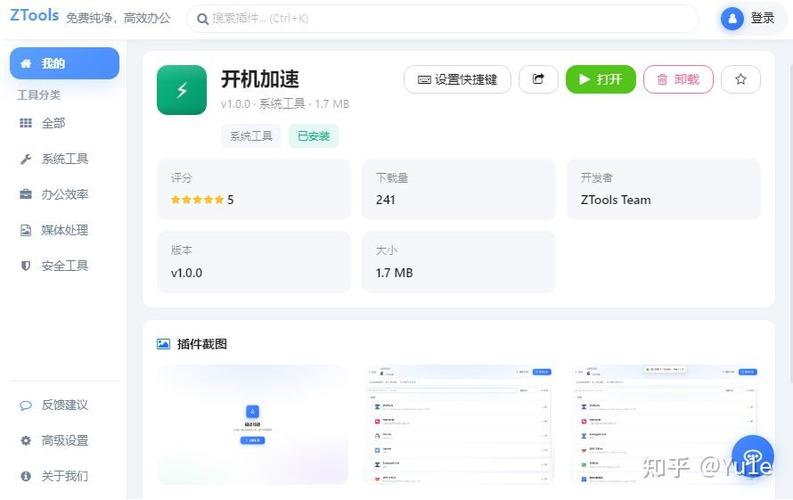Open the 我的 sidebar tab

click(64, 63)
